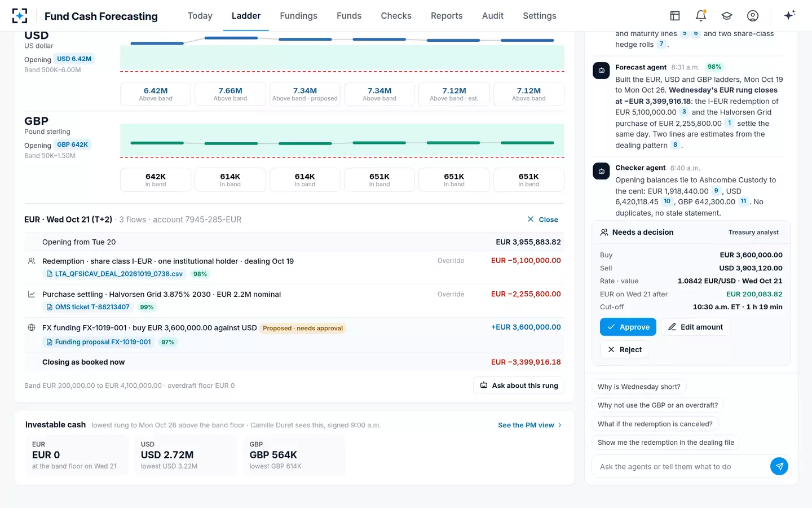Select the GBP 642K In band rung

pos(156,179)
